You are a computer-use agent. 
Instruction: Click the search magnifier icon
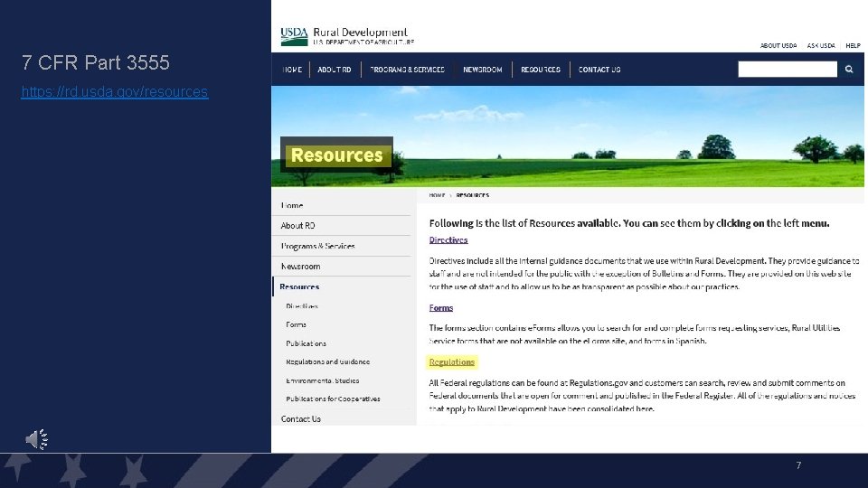tap(849, 70)
